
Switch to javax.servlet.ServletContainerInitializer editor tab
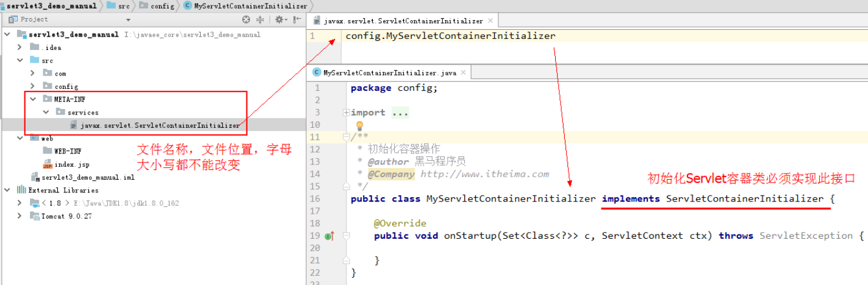coord(403,21)
